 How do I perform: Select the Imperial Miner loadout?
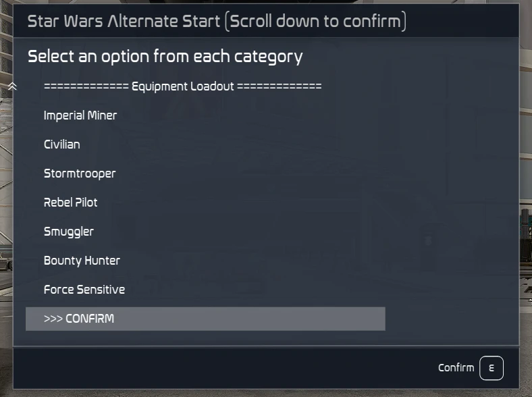pyautogui.click(x=80, y=115)
